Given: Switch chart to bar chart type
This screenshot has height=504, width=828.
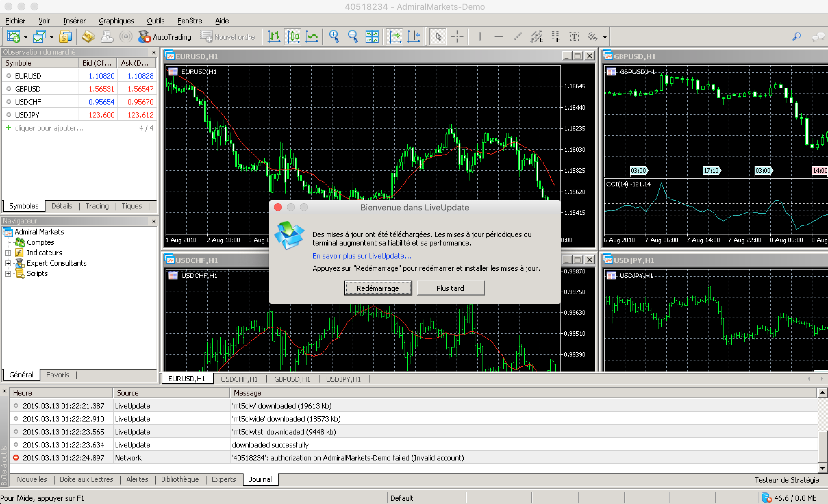Looking at the screenshot, I should [x=274, y=36].
